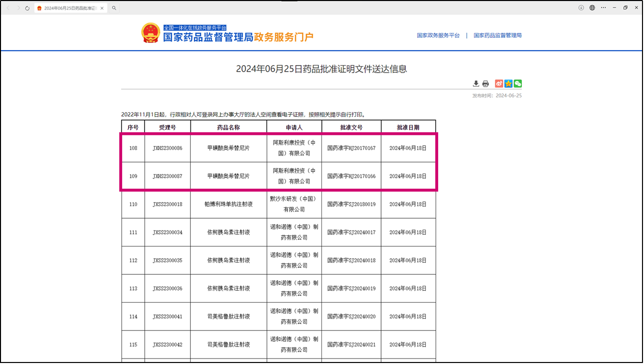Click approval number 国药准字SJ20240019
The height and width of the screenshot is (364, 644).
point(351,289)
